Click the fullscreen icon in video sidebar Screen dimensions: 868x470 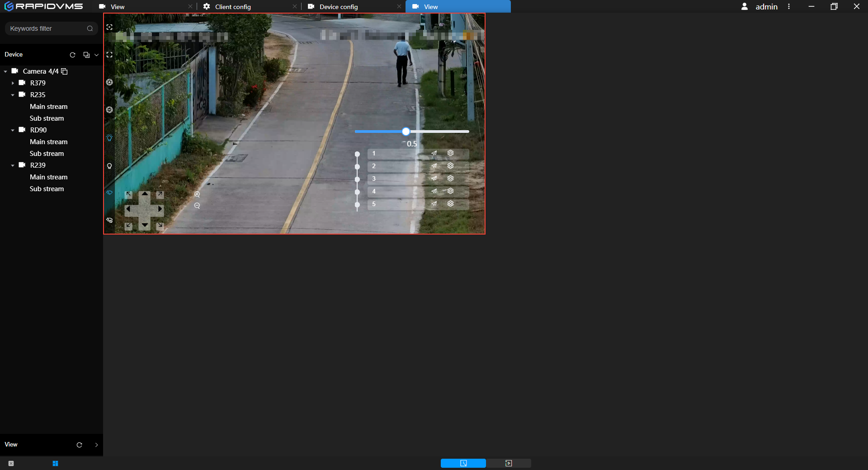109,55
